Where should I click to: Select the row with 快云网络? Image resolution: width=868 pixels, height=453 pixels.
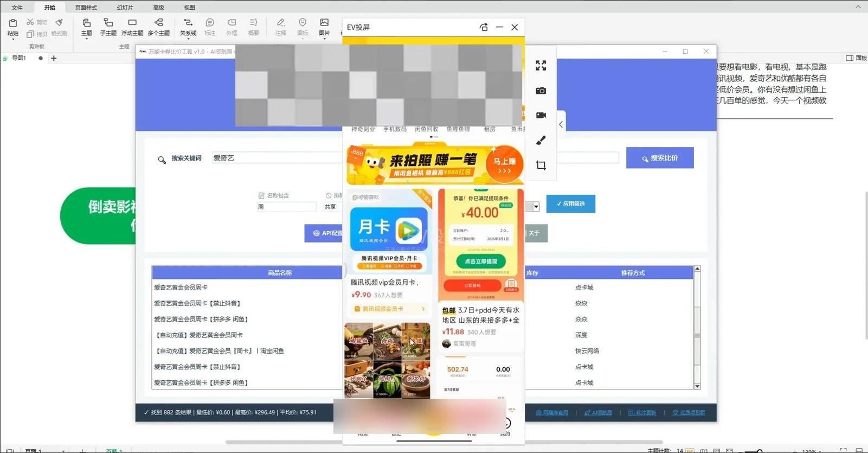click(x=423, y=351)
